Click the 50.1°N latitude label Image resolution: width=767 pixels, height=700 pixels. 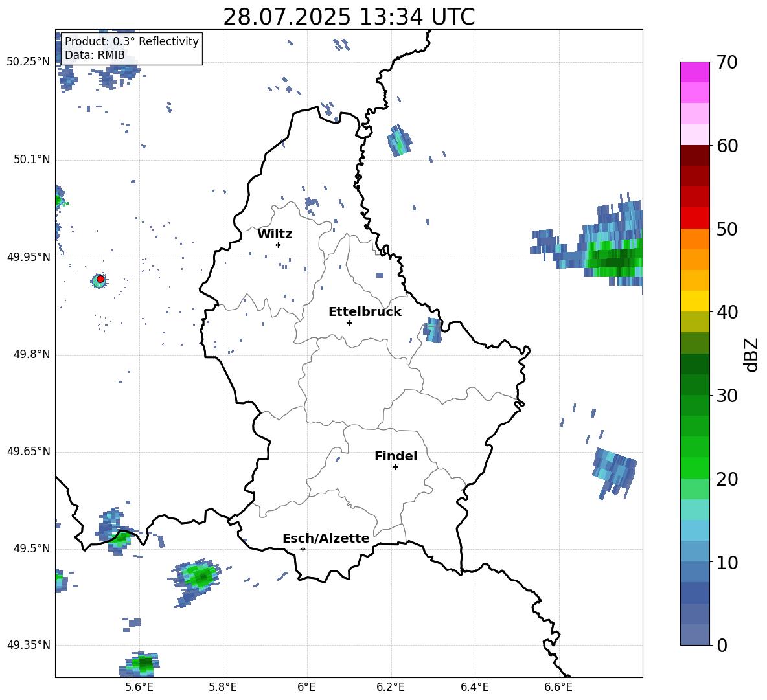(x=32, y=159)
